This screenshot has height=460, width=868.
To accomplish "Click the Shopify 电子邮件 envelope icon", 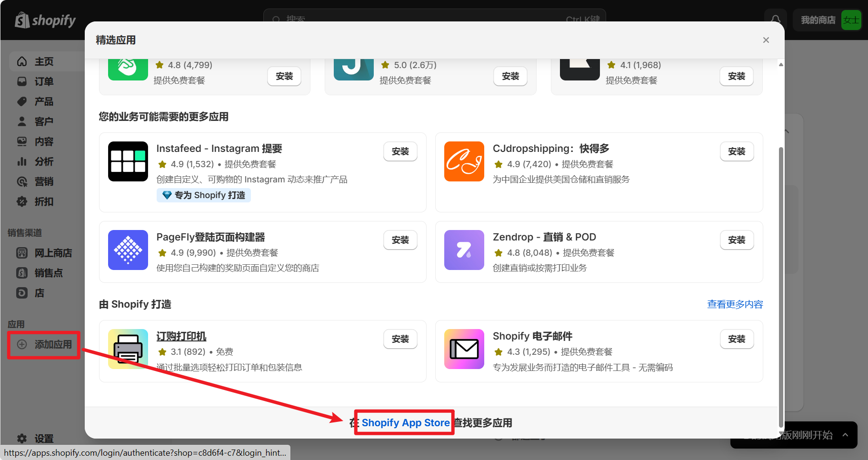I will click(x=464, y=349).
